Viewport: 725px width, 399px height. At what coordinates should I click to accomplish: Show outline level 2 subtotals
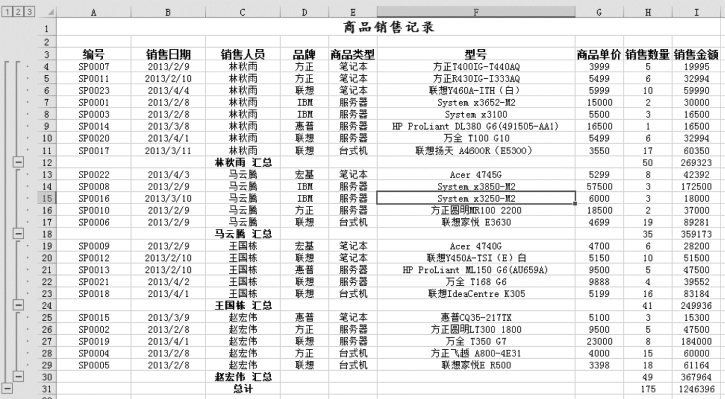pos(18,12)
